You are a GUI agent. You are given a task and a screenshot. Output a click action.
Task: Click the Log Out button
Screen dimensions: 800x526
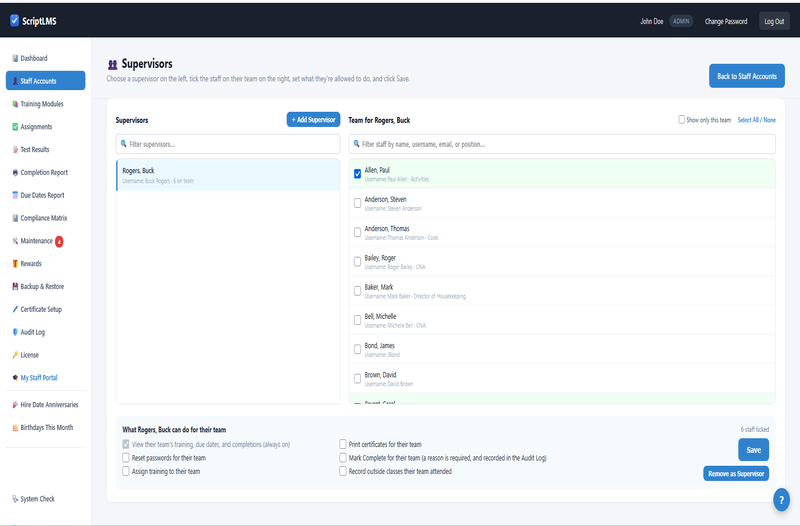(774, 21)
